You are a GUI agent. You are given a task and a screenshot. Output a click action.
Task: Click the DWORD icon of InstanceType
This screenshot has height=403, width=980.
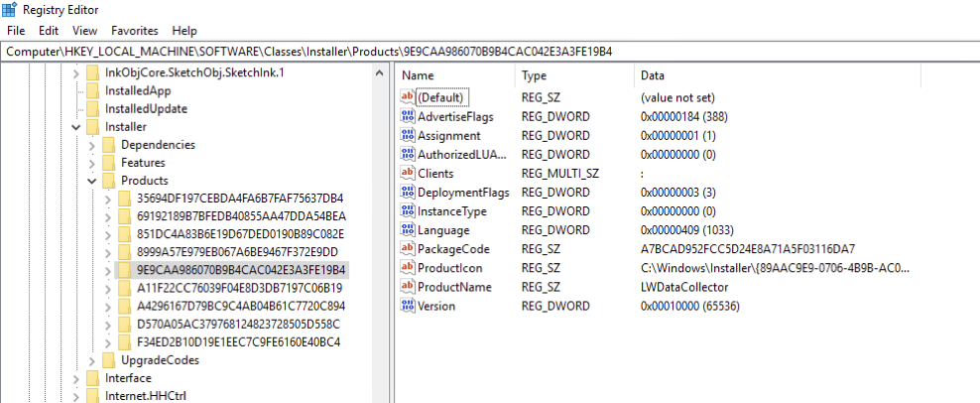[x=408, y=210]
